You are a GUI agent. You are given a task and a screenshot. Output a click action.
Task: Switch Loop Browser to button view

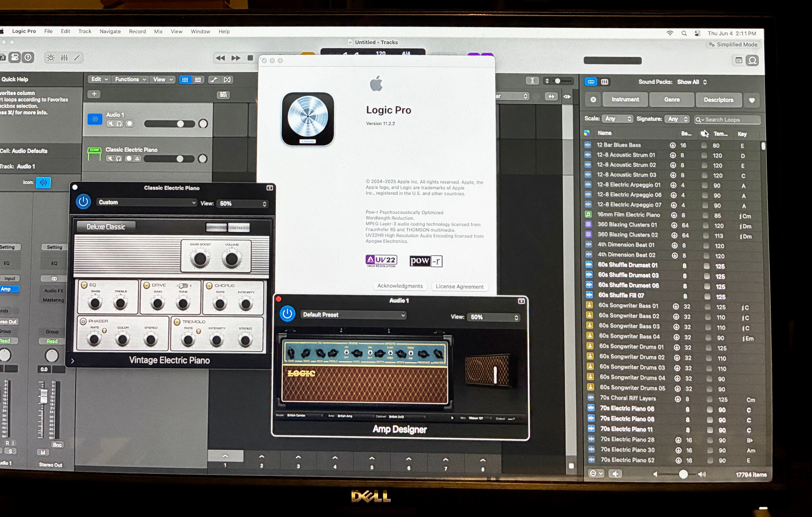click(591, 82)
